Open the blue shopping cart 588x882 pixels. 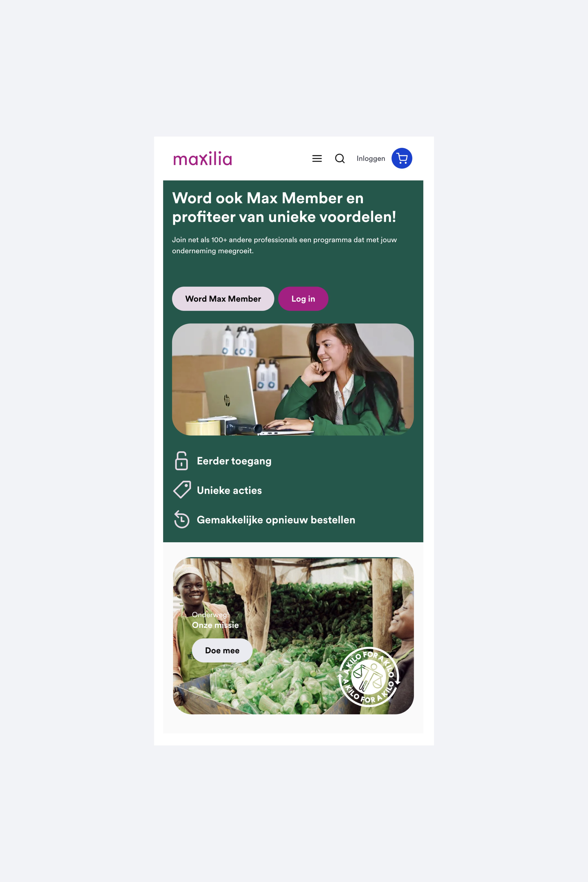tap(402, 158)
